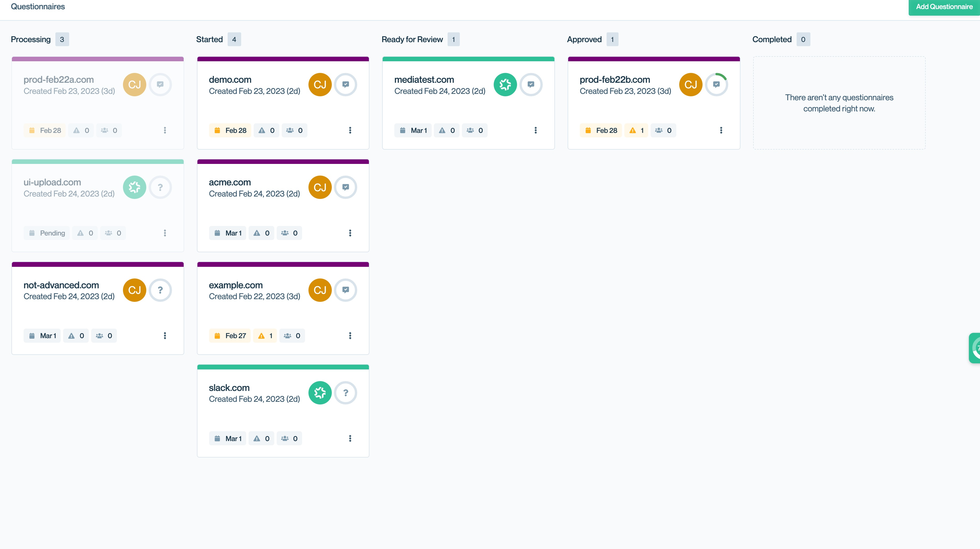
Task: Click Ready for Review column header
Action: tap(412, 39)
